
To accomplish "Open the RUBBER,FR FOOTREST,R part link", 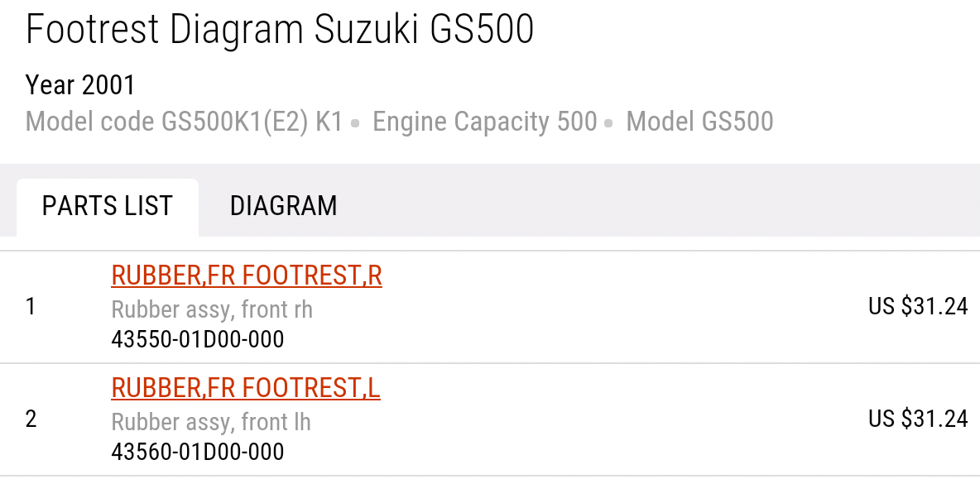I will pyautogui.click(x=247, y=275).
